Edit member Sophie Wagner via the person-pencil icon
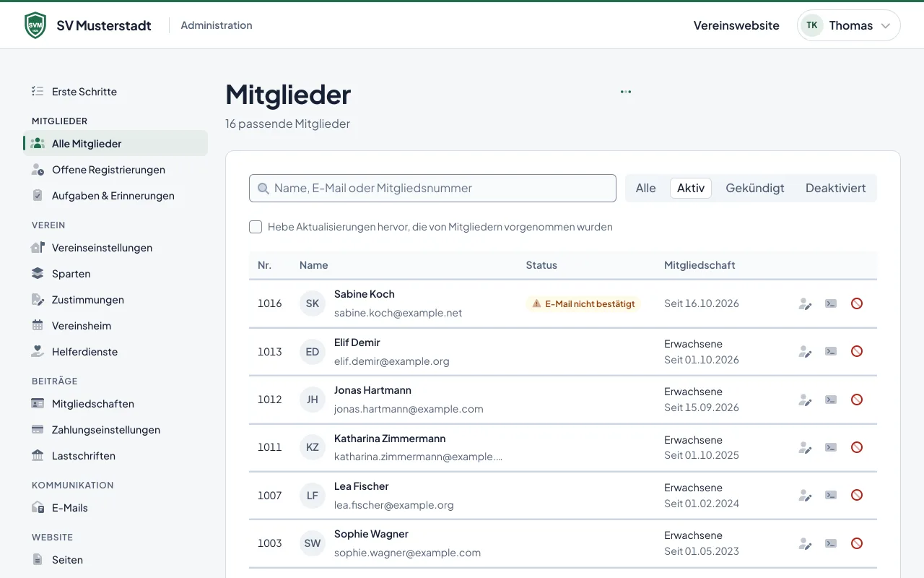This screenshot has height=578, width=924. tap(806, 543)
